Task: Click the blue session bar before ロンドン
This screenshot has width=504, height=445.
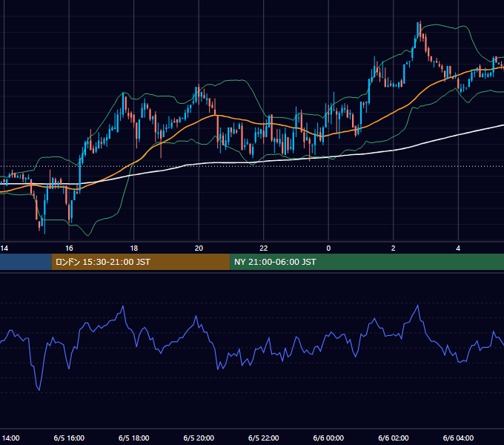Action: (x=26, y=262)
